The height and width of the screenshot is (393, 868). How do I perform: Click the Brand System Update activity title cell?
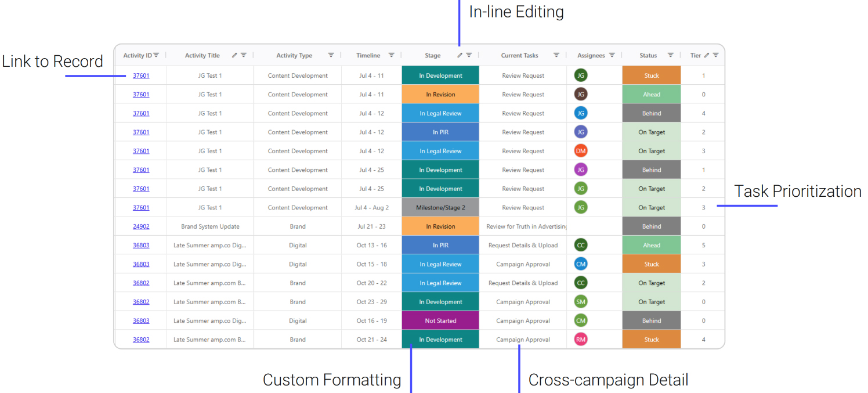[210, 226]
